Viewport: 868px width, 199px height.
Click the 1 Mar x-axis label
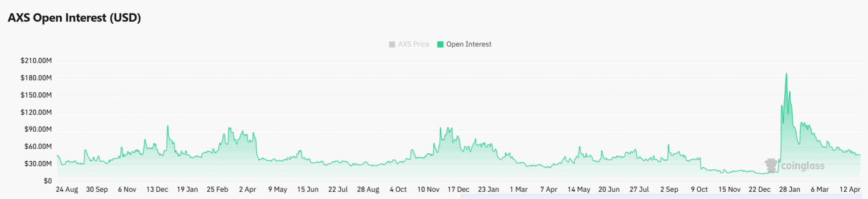pos(518,189)
